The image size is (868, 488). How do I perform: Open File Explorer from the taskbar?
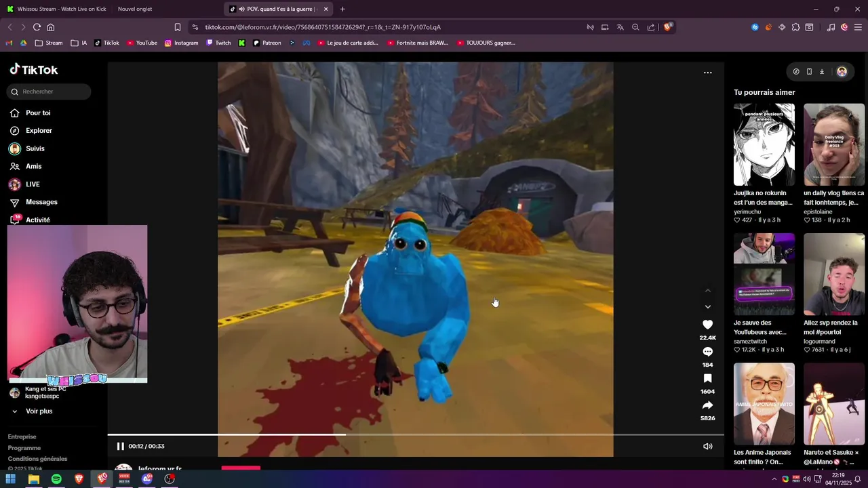point(33,479)
